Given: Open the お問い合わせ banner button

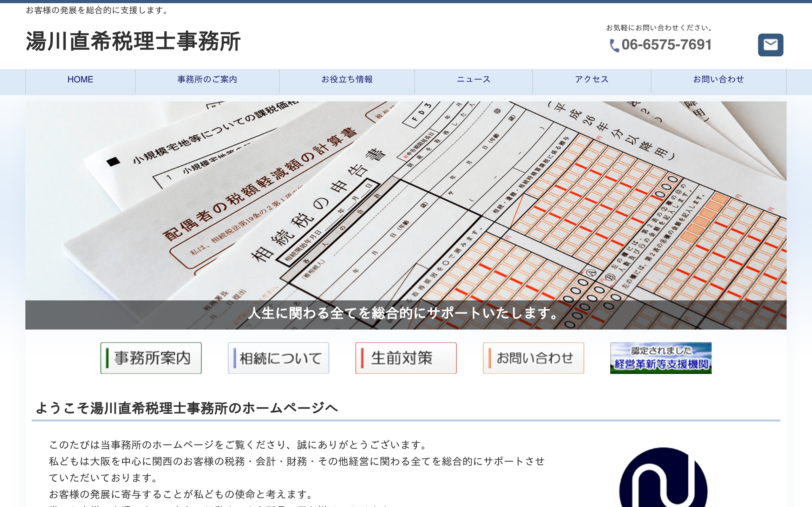Looking at the screenshot, I should click(533, 357).
